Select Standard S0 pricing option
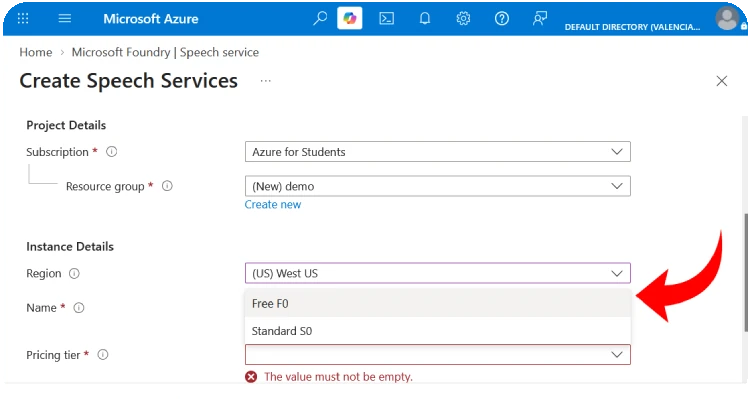Screen dimensions: 750x402 click(x=438, y=331)
